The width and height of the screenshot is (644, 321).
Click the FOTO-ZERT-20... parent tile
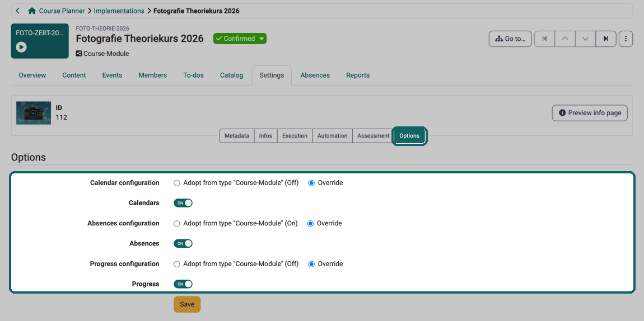(x=40, y=41)
